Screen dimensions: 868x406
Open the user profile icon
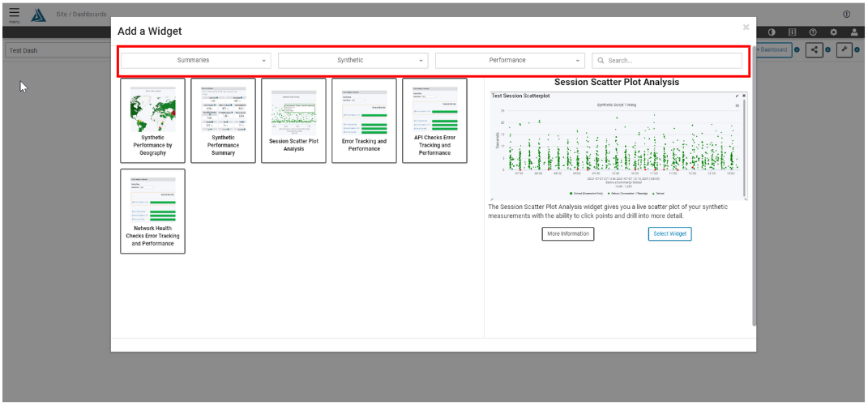coord(854,32)
